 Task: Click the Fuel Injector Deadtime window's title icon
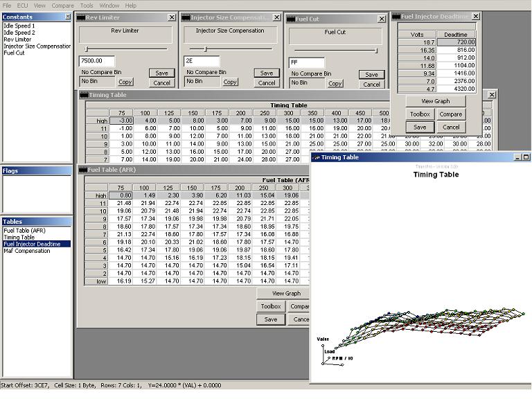tap(397, 16)
